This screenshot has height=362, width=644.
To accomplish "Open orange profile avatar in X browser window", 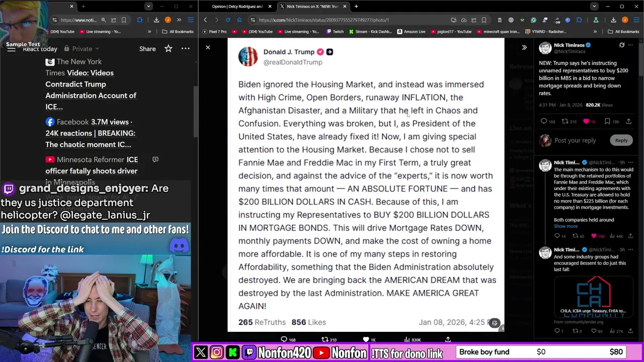I will (x=625, y=20).
